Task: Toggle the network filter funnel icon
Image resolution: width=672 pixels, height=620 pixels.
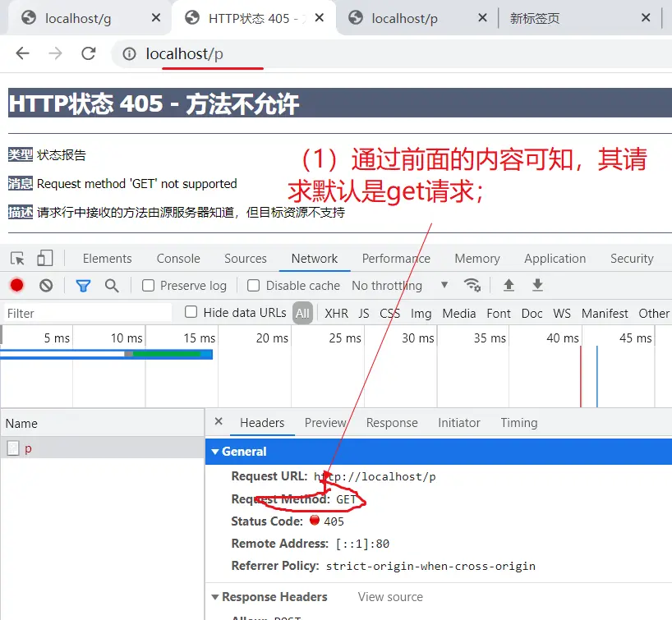Action: [83, 285]
